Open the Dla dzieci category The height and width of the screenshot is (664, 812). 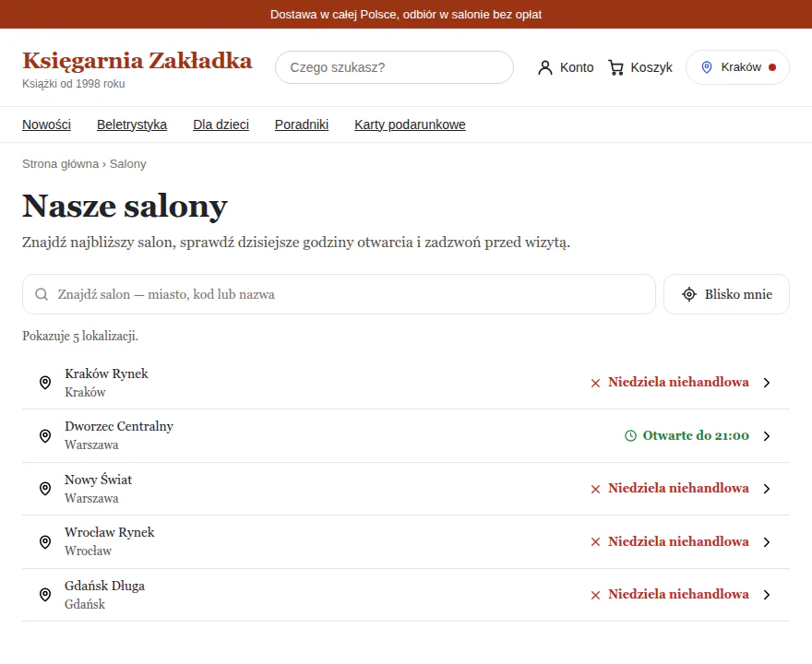coord(221,125)
